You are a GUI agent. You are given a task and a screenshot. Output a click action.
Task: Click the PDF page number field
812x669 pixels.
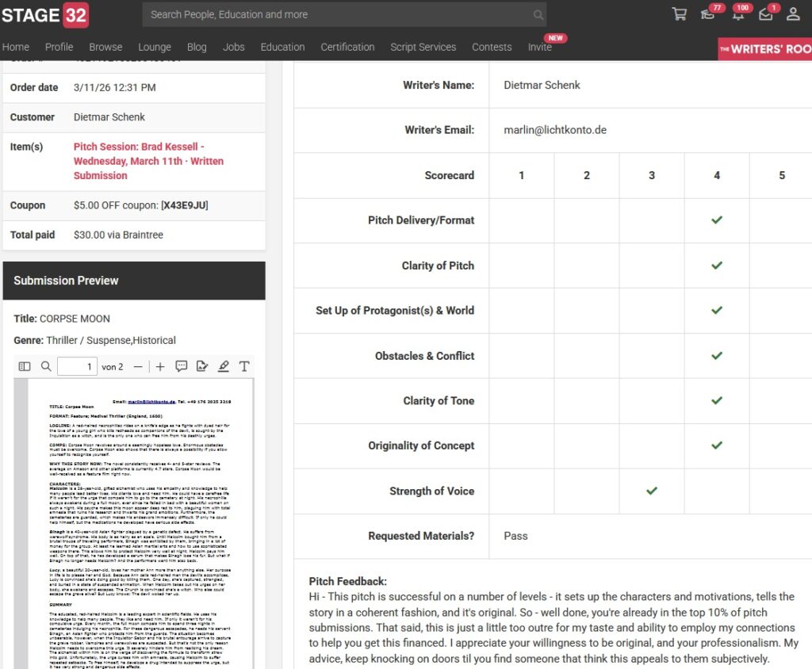coord(77,366)
